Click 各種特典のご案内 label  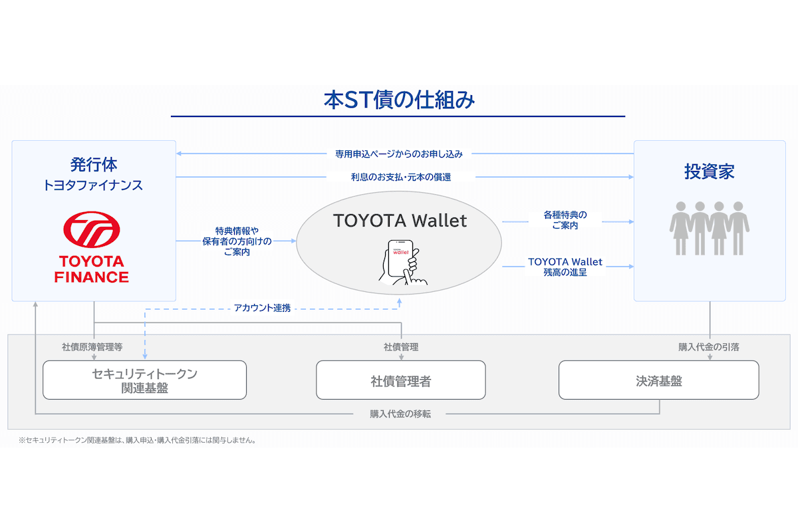coord(565,221)
